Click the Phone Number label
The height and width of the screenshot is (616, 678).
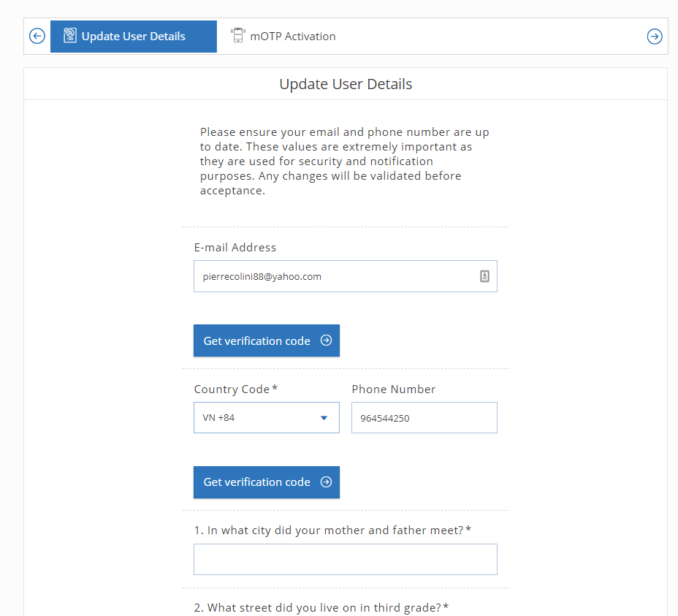(x=394, y=389)
